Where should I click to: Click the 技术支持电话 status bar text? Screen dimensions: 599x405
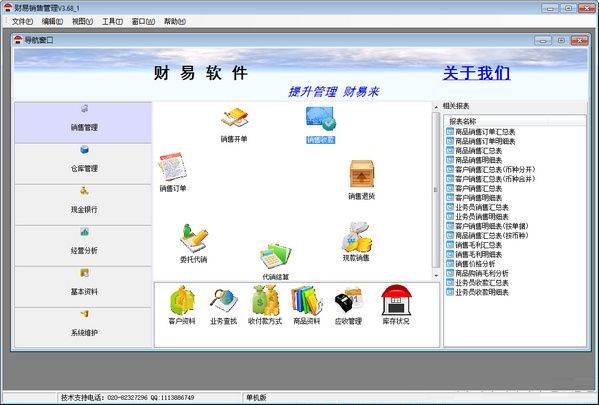pyautogui.click(x=128, y=398)
